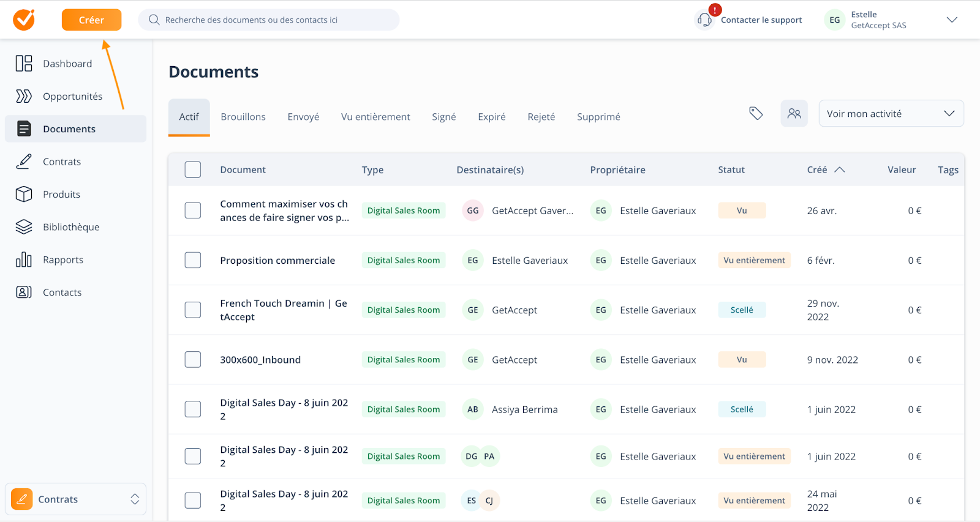The image size is (980, 522).
Task: Click the search magnifier icon
Action: point(154,20)
